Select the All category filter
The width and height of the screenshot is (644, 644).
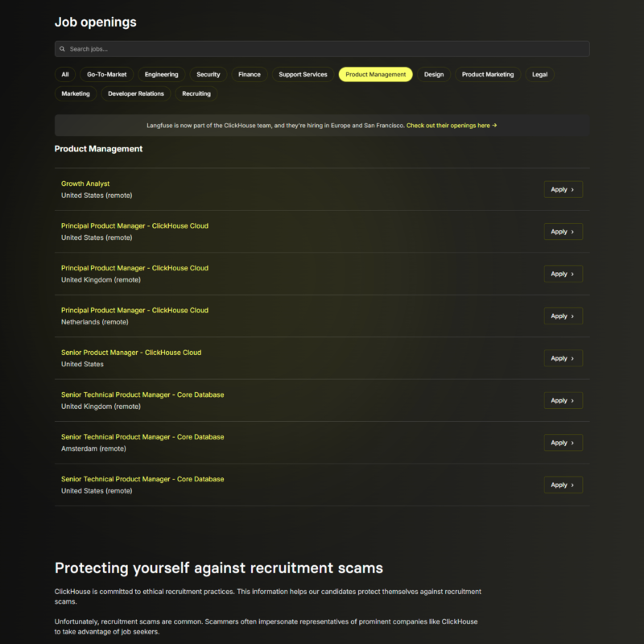(x=65, y=75)
